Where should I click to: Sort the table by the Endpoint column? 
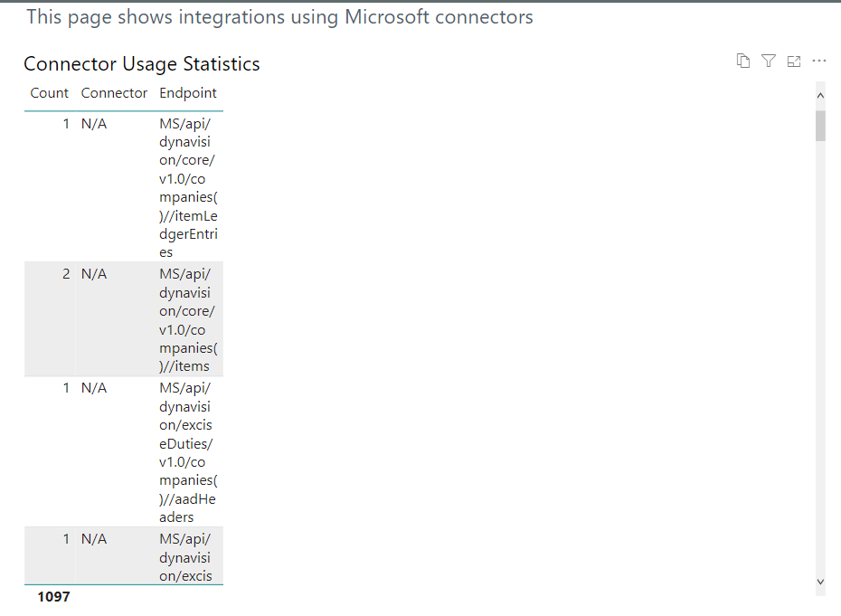pos(187,93)
